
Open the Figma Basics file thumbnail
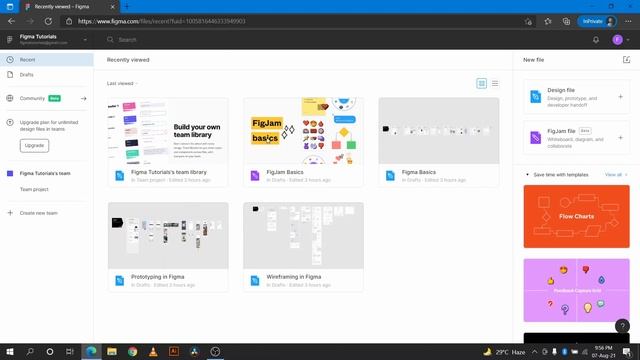coord(439,131)
